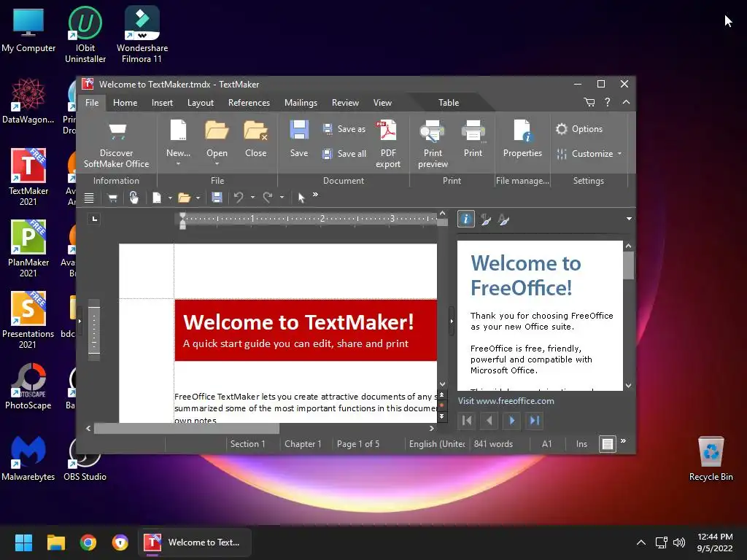Click Save all in the ribbon

tap(344, 154)
